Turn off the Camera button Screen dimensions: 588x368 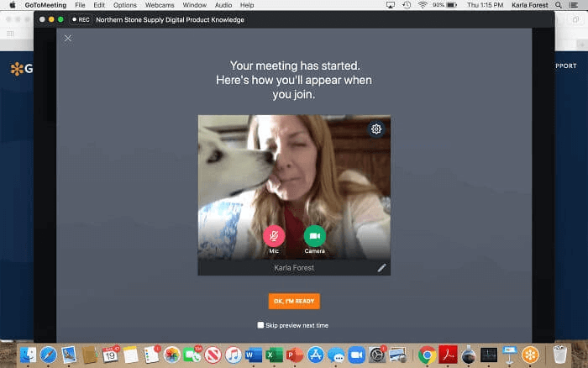click(315, 236)
